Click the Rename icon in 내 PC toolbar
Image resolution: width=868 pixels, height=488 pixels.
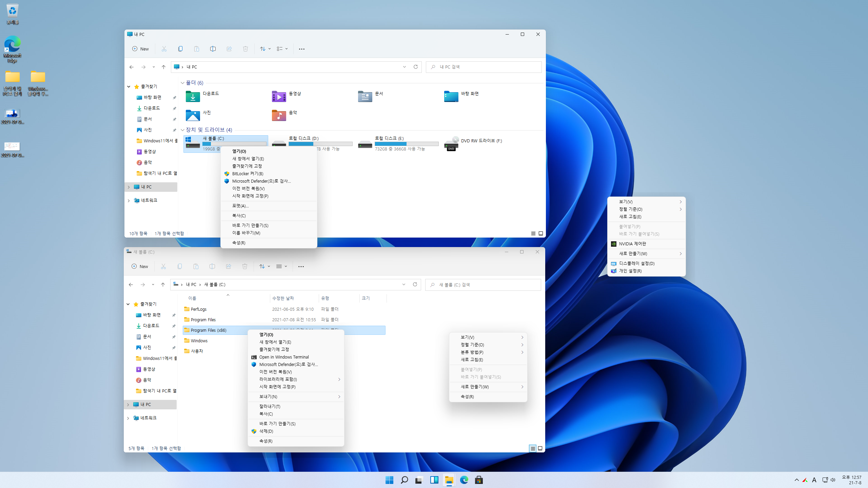click(x=213, y=49)
